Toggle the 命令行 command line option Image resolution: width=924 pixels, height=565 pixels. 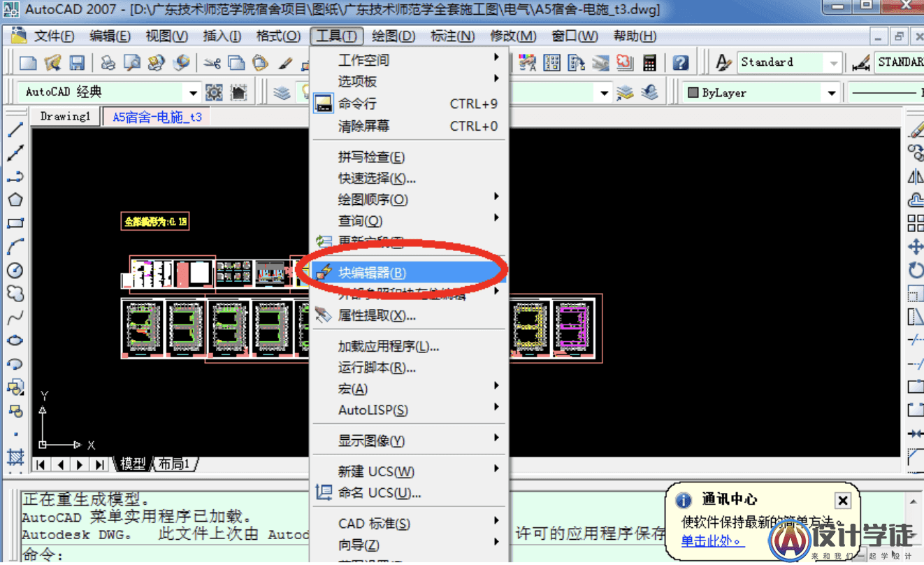tap(409, 104)
